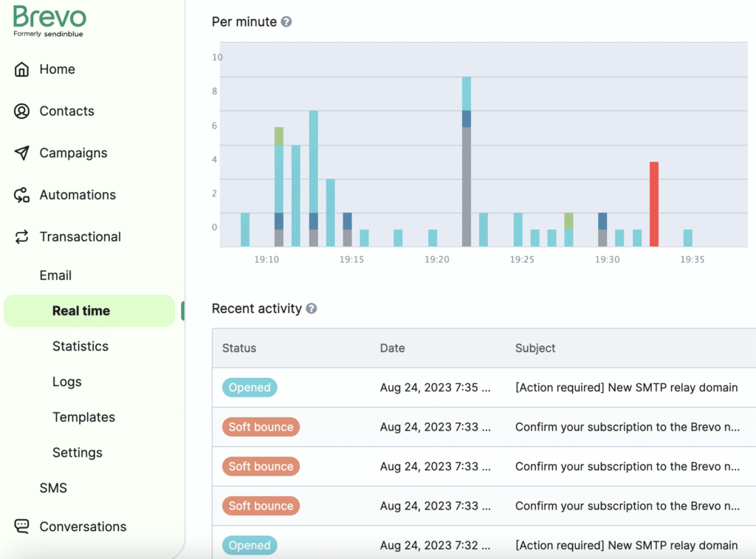
Task: Click the red bar in chart
Action: [653, 204]
